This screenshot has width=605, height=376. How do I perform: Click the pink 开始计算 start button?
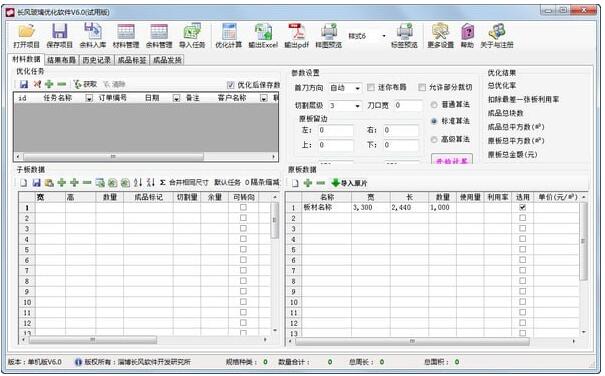(x=452, y=159)
